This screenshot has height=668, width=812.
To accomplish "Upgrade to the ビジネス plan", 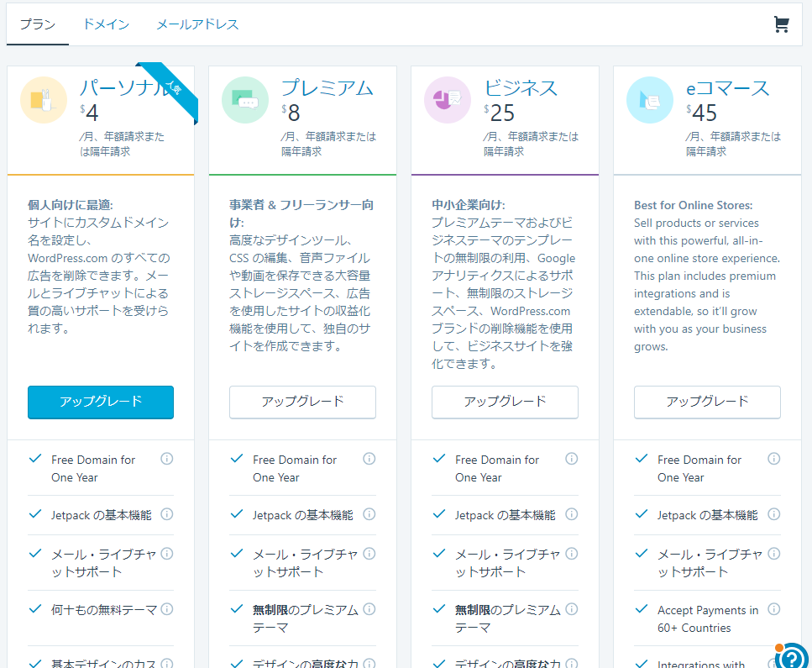I will tap(505, 402).
